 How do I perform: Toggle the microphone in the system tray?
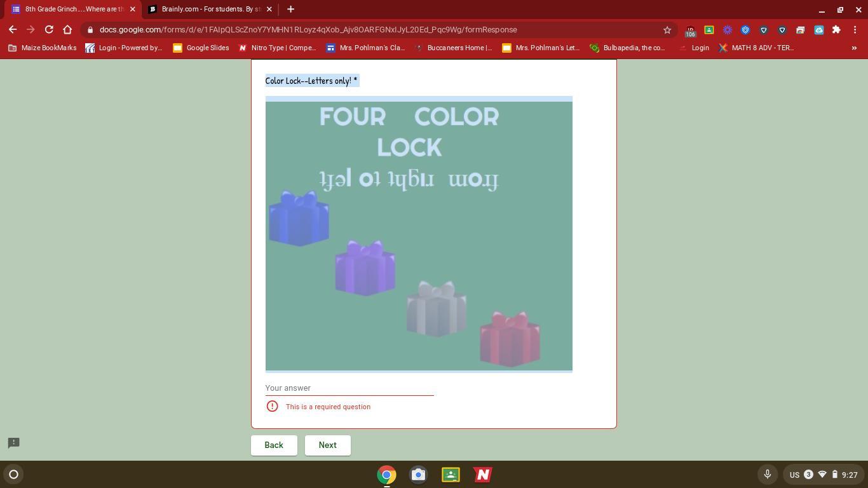pos(767,475)
